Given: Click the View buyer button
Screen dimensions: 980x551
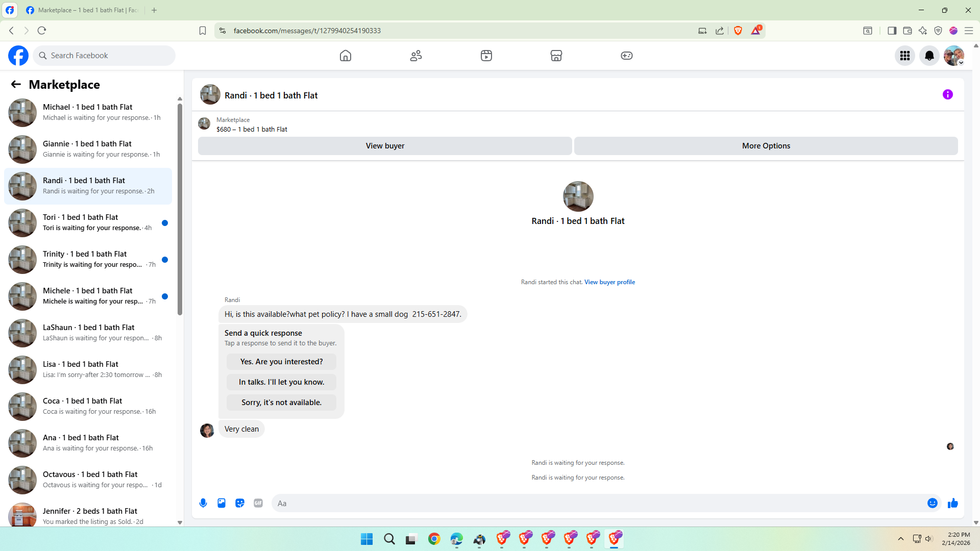Looking at the screenshot, I should 385,146.
